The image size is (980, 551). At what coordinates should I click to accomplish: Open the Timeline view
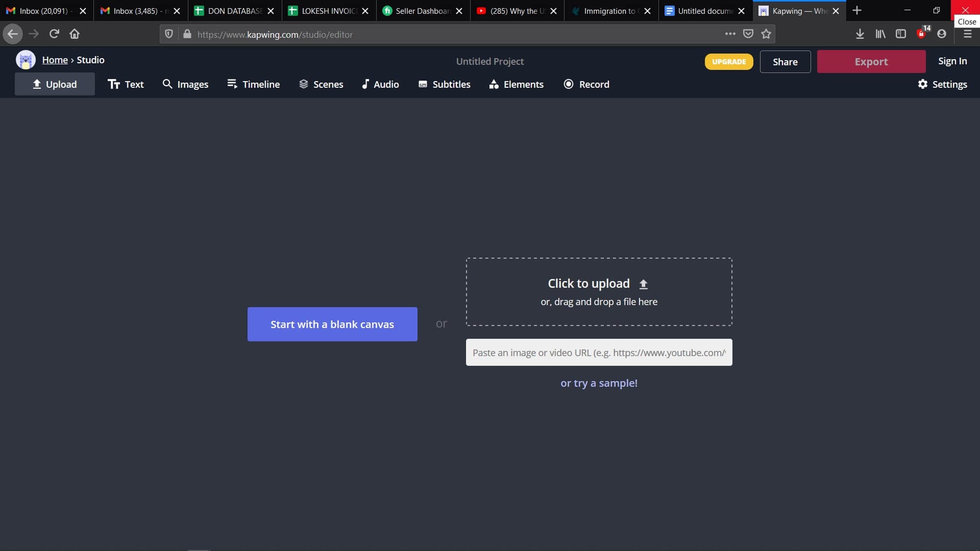tap(253, 84)
